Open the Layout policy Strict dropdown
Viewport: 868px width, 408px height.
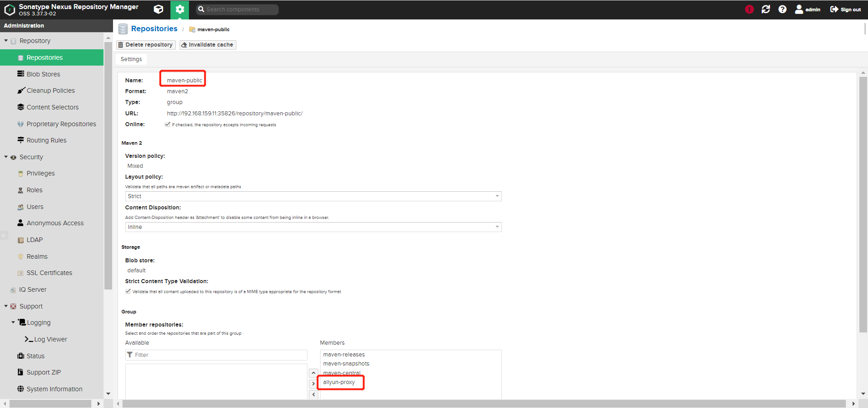tap(313, 196)
